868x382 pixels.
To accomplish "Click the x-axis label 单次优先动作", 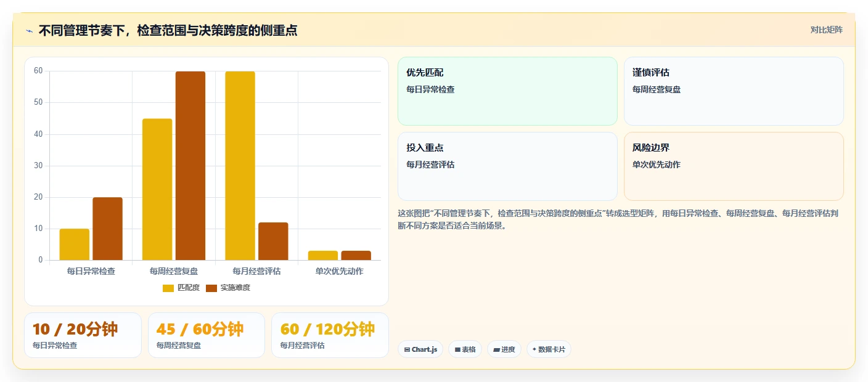I will tap(340, 271).
